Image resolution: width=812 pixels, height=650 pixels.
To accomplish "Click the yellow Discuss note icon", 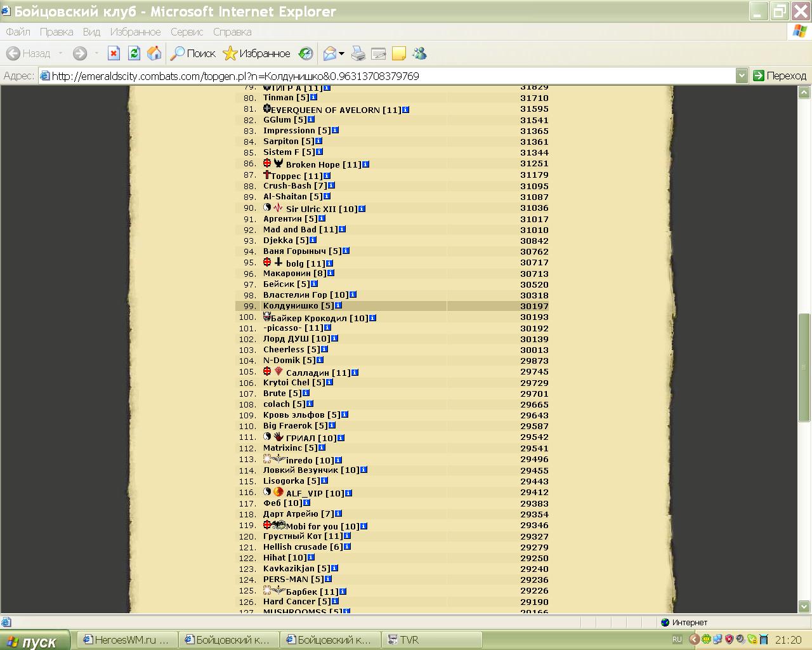I will click(399, 54).
